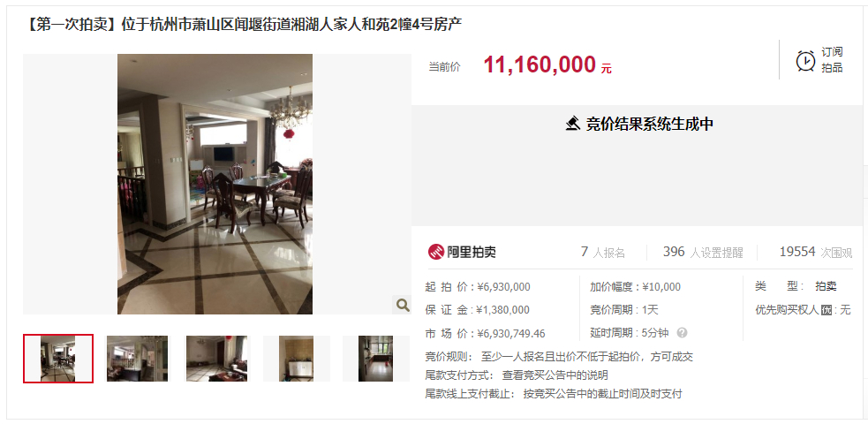
Task: Click the current price 11,160,000 元
Action: tap(547, 65)
